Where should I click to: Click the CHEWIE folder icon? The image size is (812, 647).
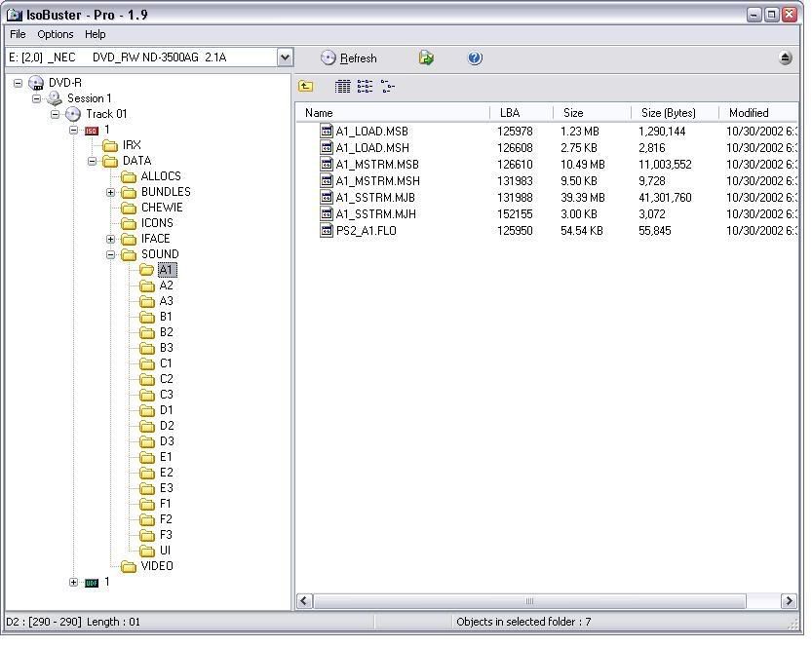click(x=129, y=208)
